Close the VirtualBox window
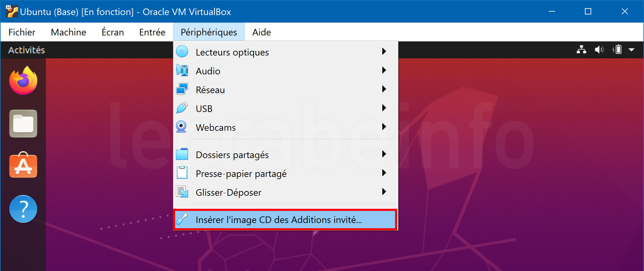This screenshot has width=644, height=271. (625, 12)
